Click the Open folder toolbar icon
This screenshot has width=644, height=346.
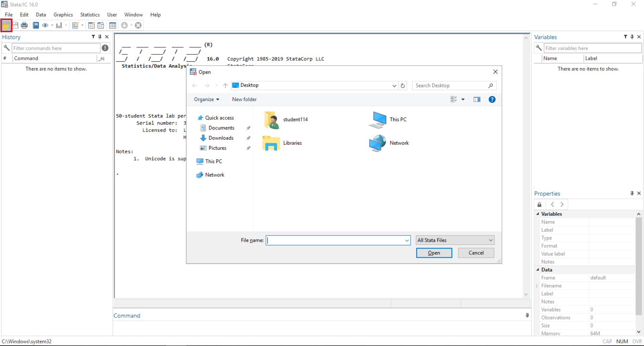click(x=6, y=25)
